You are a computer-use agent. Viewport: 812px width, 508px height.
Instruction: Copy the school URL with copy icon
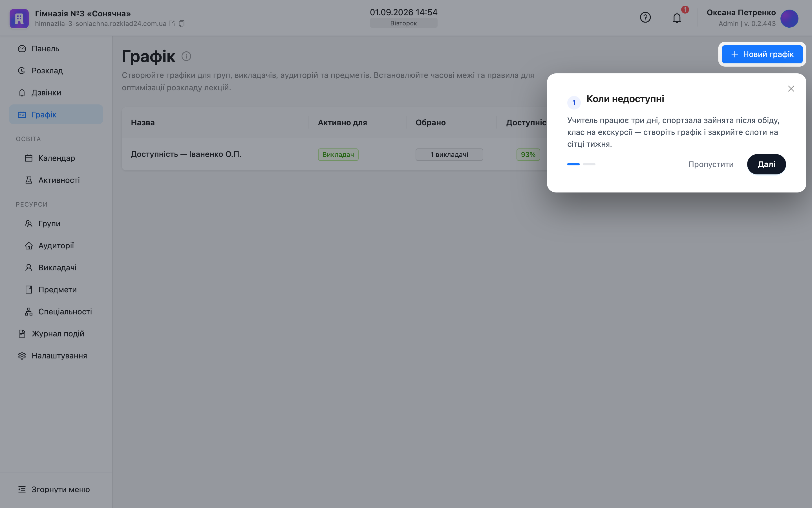point(182,23)
